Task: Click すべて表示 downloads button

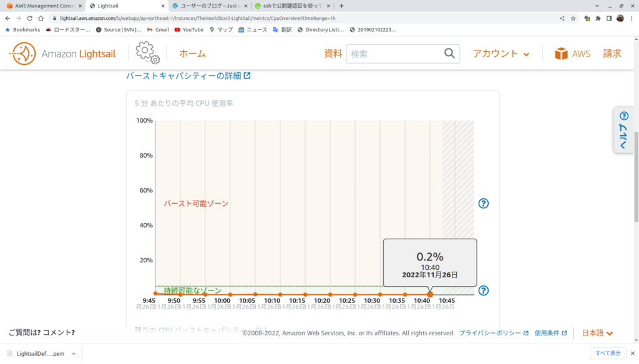Action: 608,353
